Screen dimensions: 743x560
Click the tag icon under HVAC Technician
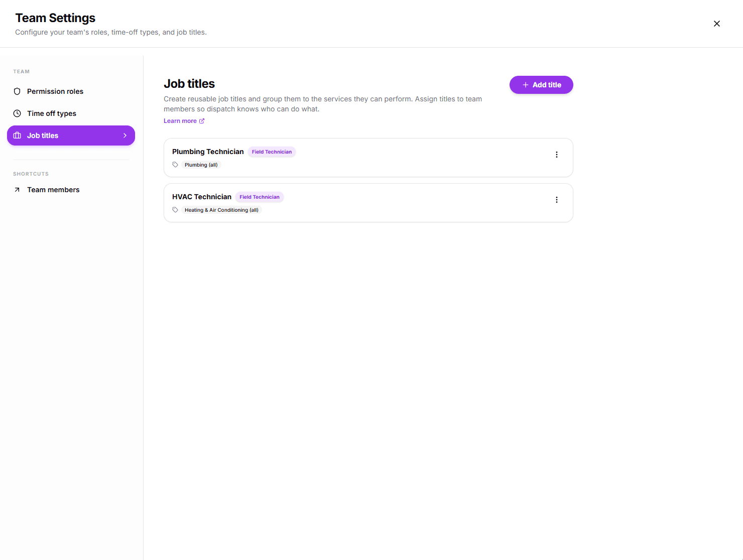(175, 210)
